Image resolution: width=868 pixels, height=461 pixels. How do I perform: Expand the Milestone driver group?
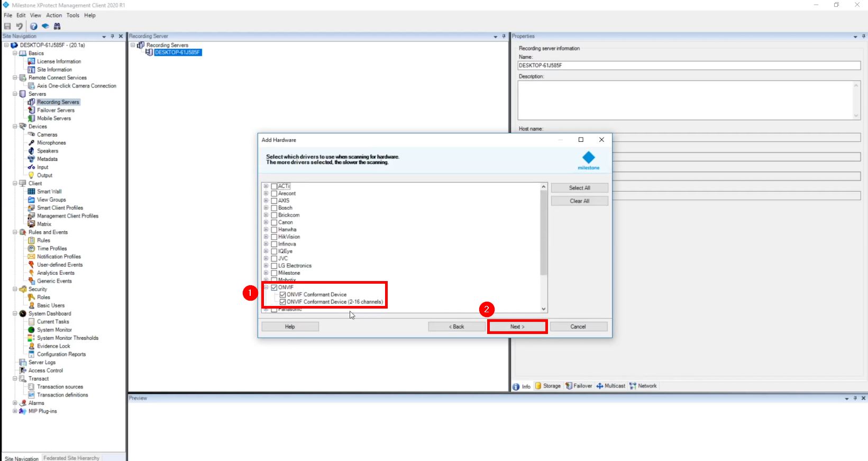tap(266, 273)
